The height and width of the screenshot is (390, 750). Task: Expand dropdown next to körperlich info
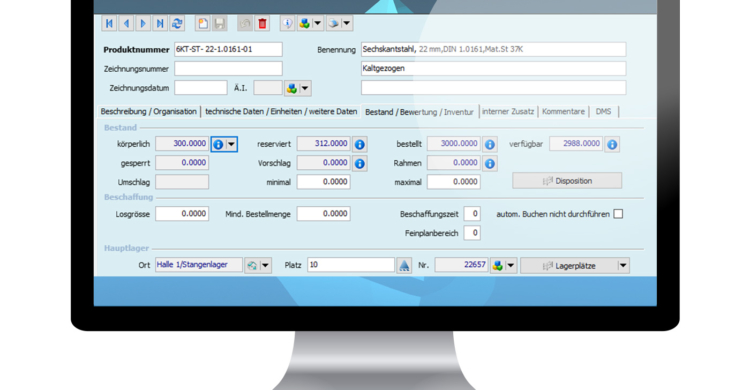232,144
